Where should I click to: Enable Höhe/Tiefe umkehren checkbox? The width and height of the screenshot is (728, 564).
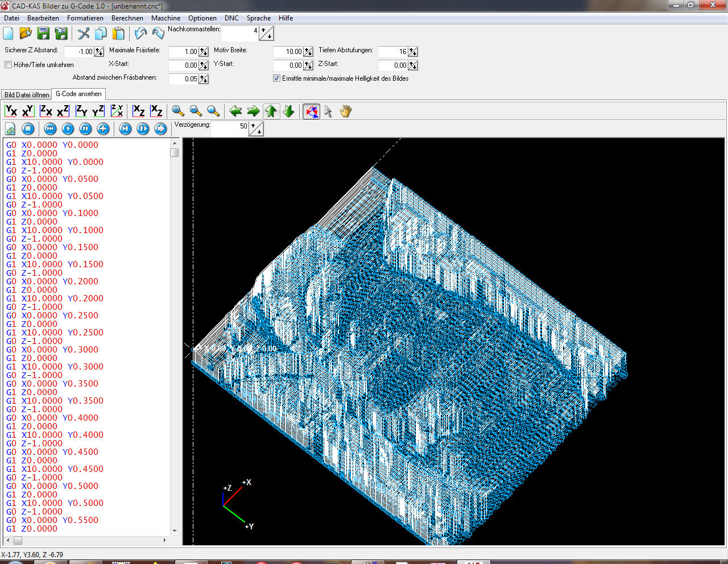tap(9, 65)
